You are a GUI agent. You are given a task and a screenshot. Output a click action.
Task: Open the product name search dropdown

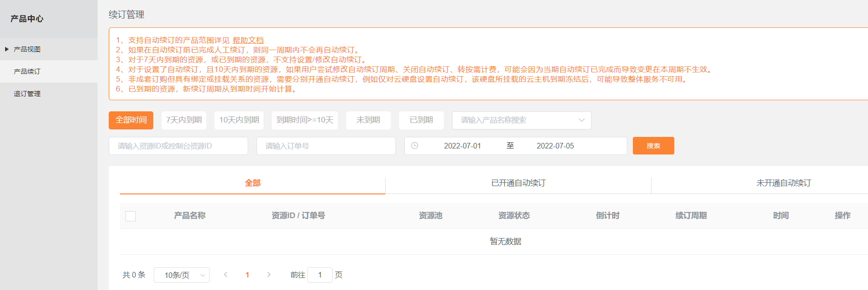(521, 120)
